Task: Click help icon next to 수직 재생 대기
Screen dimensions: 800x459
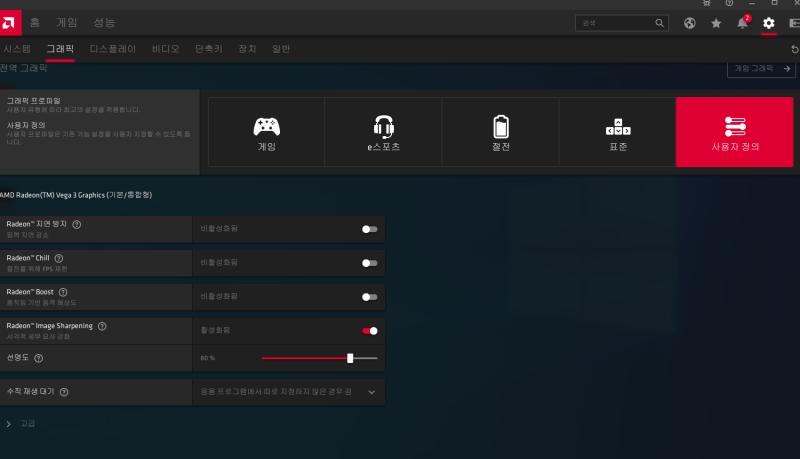Action: 64,392
